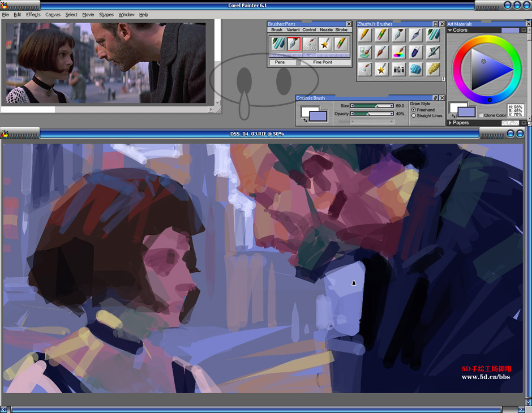Select the palette knife brush icon
This screenshot has height=413, width=532.
pyautogui.click(x=416, y=35)
